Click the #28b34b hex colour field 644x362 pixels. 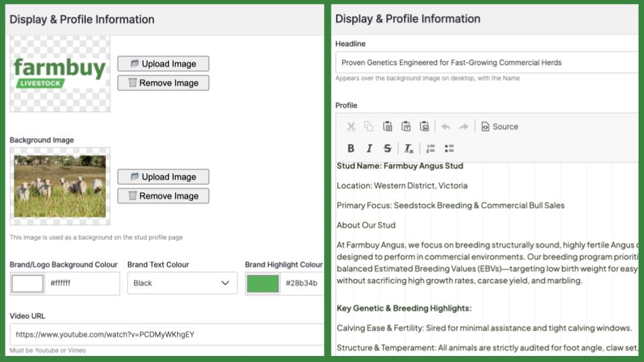pos(303,283)
